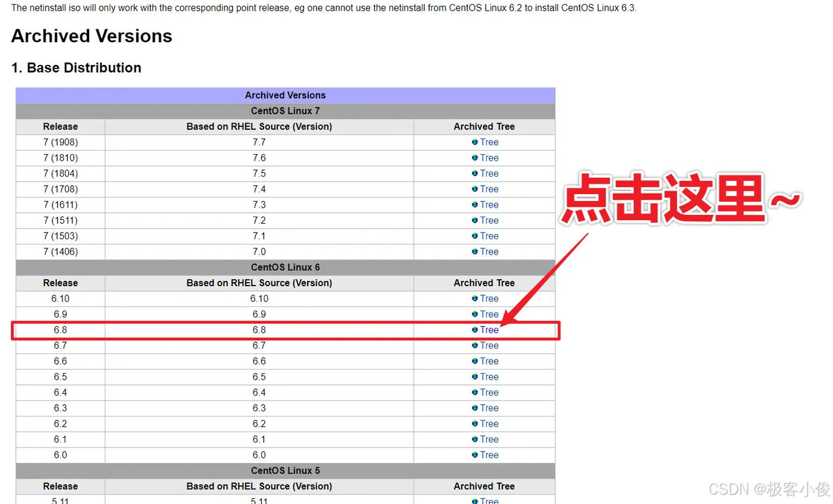Open the Tree link for release 6.4
The width and height of the screenshot is (833, 504).
click(x=489, y=393)
